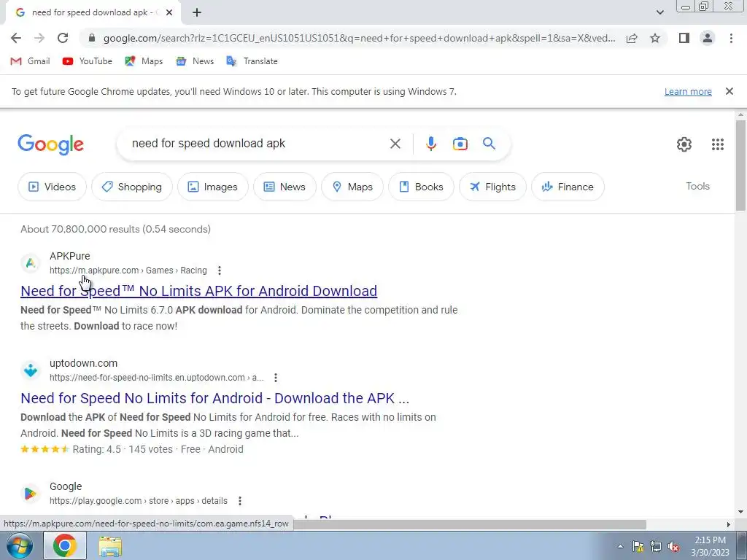Open a new tab with plus button
The width and height of the screenshot is (747, 560).
[x=197, y=13]
